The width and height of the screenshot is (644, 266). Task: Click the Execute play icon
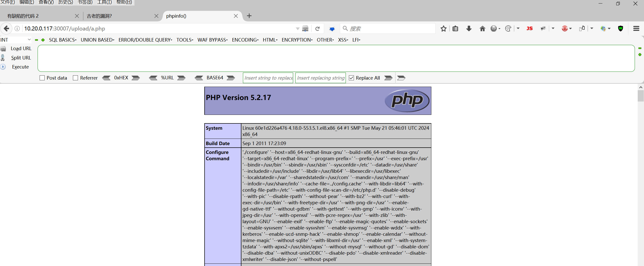tap(3, 67)
